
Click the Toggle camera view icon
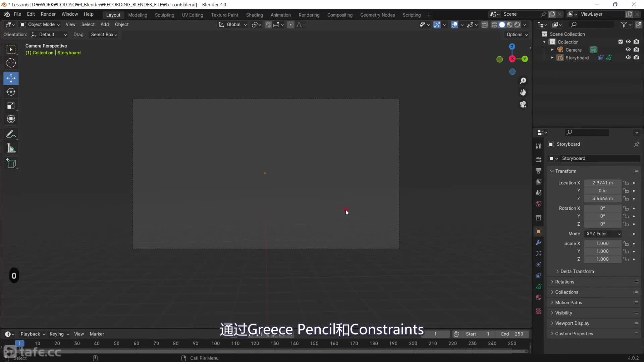(x=523, y=105)
